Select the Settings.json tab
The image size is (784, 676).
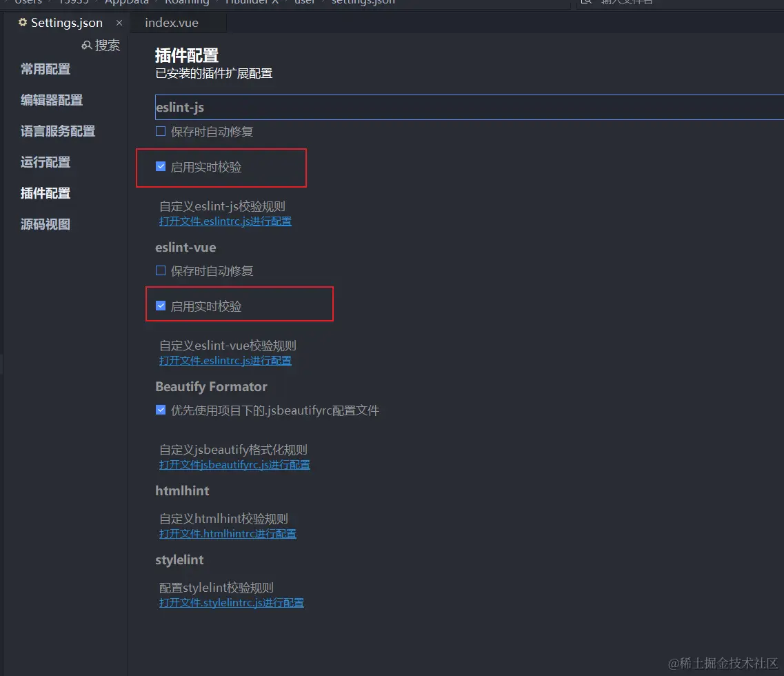66,23
